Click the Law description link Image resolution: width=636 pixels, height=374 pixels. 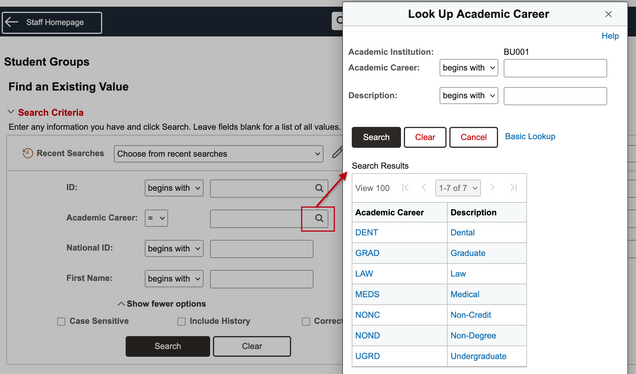(x=458, y=274)
